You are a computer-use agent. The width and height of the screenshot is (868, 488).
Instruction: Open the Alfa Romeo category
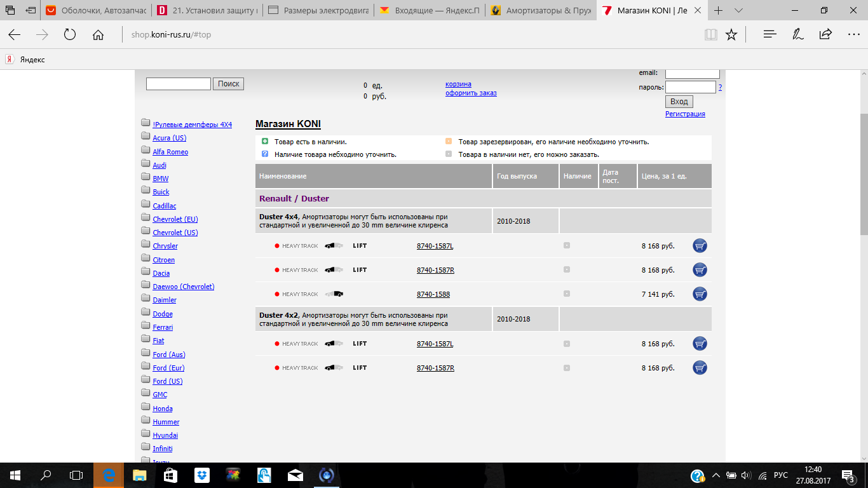pos(170,152)
